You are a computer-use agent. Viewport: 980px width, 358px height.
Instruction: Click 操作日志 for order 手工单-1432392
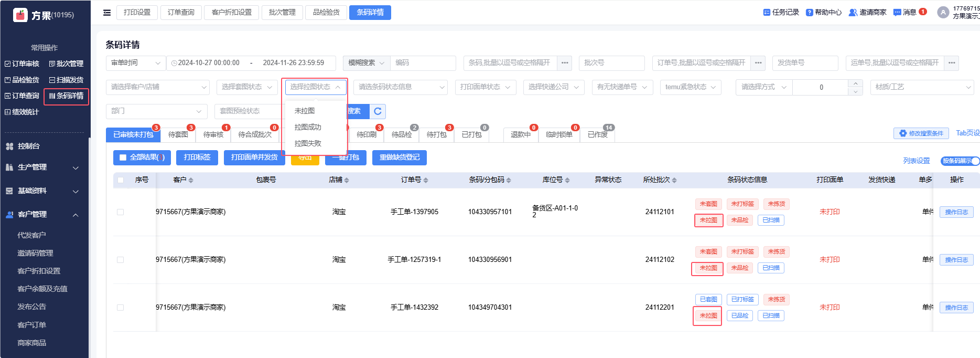click(x=956, y=308)
